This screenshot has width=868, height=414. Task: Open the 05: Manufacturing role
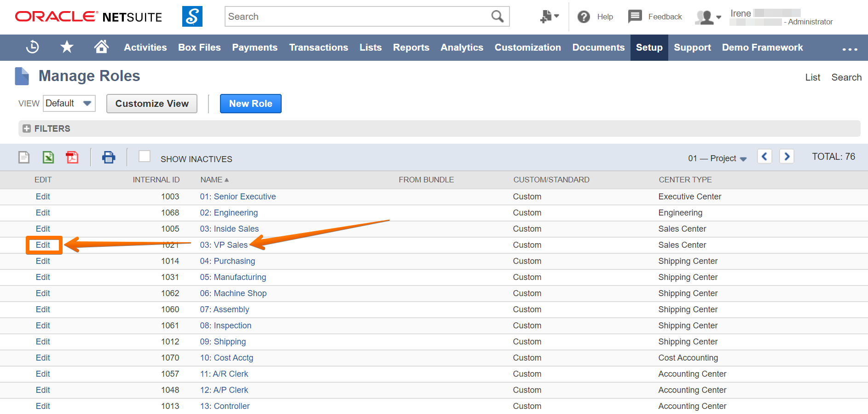[x=233, y=277]
